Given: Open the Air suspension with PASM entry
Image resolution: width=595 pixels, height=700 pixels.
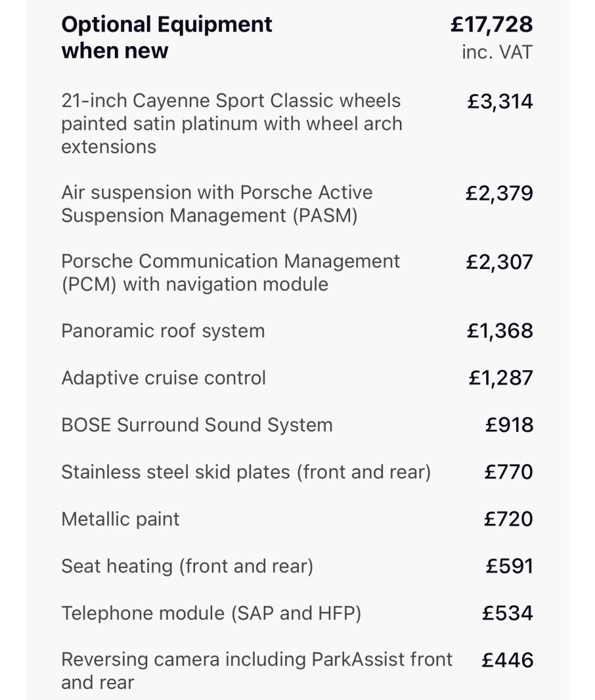Looking at the screenshot, I should (x=217, y=204).
